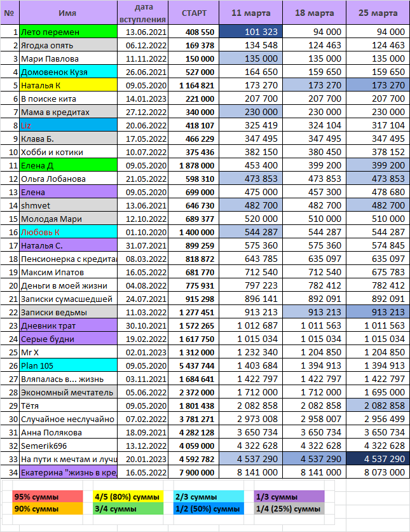410x532 pixels.
Task: Select the 'Пенсионерка с кредита' cell
Action: coord(68,259)
